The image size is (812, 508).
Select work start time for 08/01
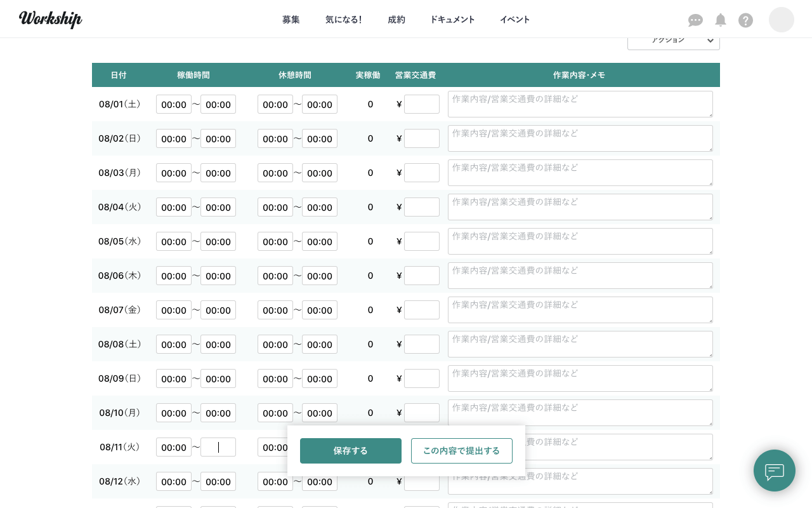point(174,104)
